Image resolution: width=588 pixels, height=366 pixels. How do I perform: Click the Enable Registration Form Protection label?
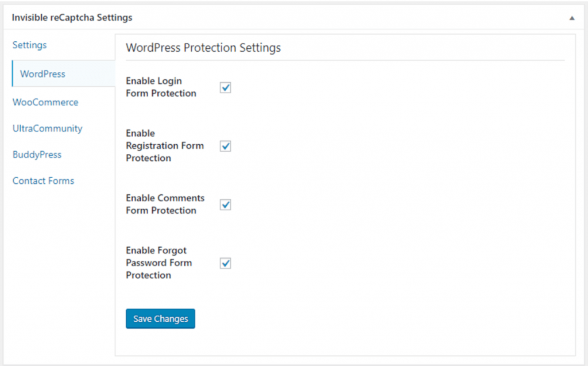(165, 145)
